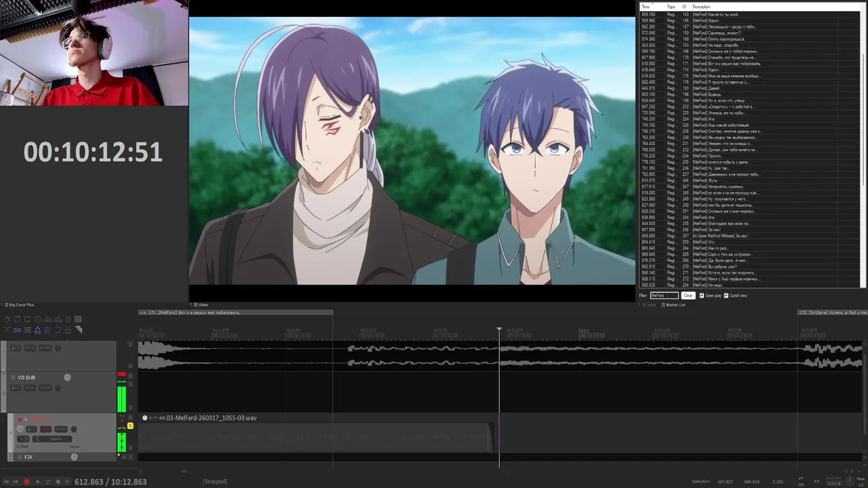868x488 pixels.
Task: Click the Filter text field
Action: (x=665, y=296)
